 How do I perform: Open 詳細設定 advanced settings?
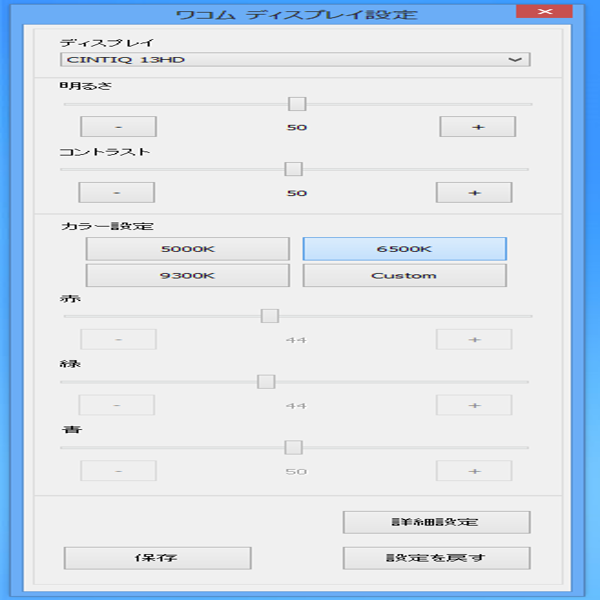coord(437,522)
